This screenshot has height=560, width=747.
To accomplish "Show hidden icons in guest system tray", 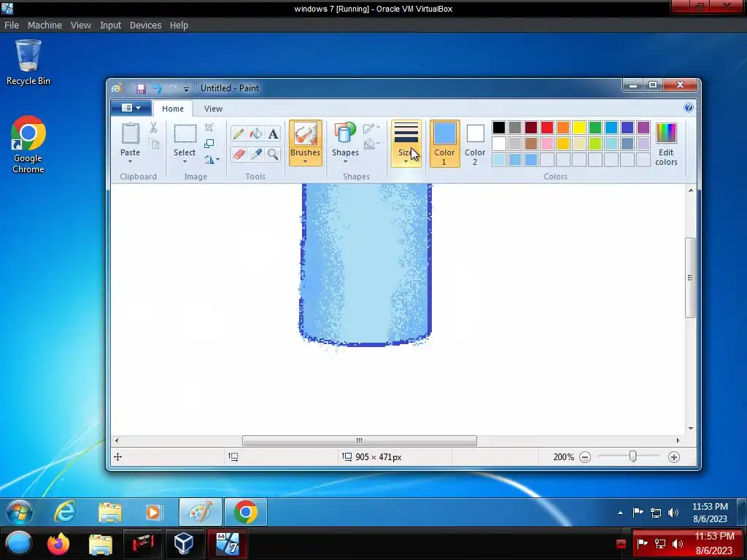I will point(620,513).
